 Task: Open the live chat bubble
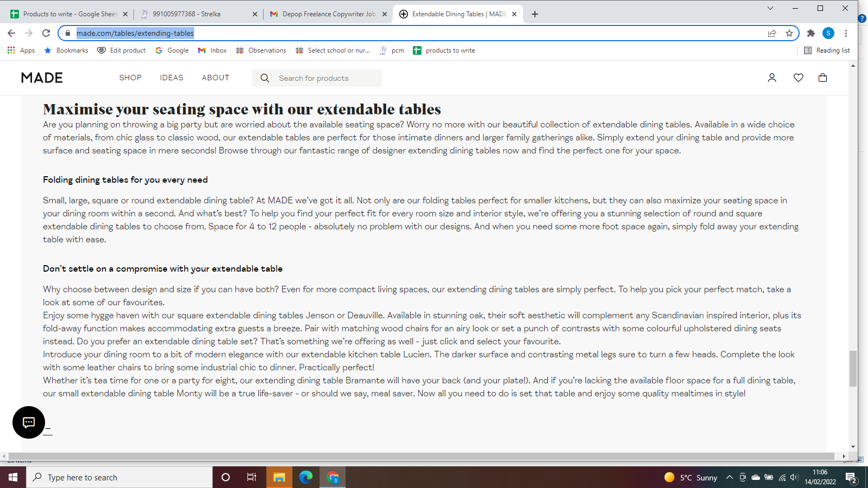point(29,422)
